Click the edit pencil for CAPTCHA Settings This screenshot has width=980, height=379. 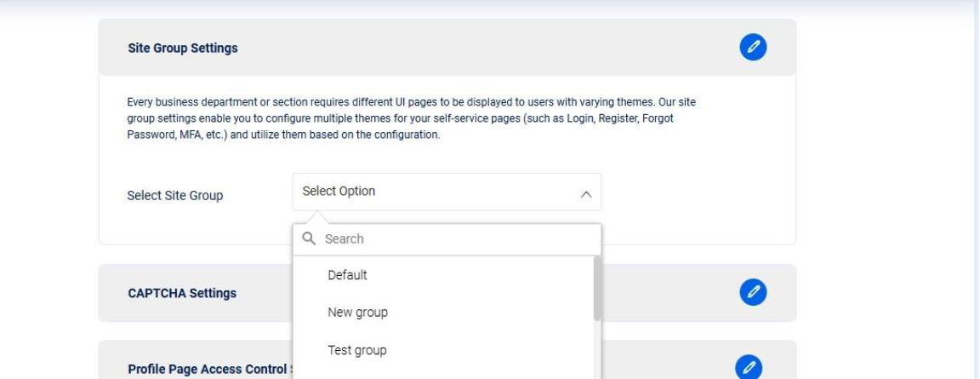point(753,293)
